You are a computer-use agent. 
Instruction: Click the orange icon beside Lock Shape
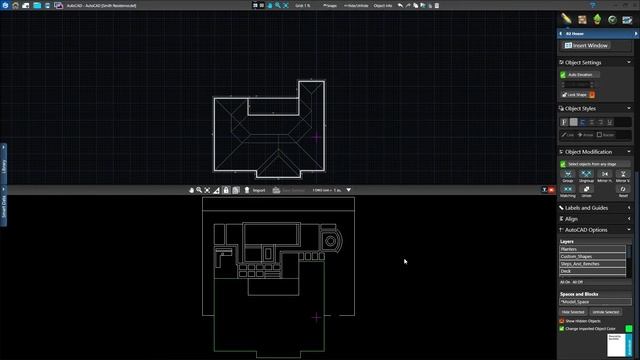pyautogui.click(x=592, y=95)
